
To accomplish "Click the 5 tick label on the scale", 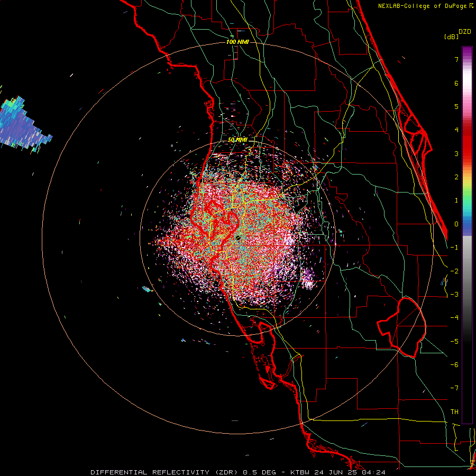I will click(x=456, y=106).
